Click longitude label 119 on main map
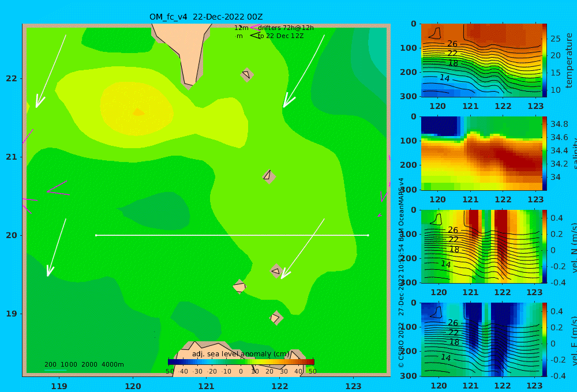This screenshot has width=577, height=392. click(x=59, y=386)
